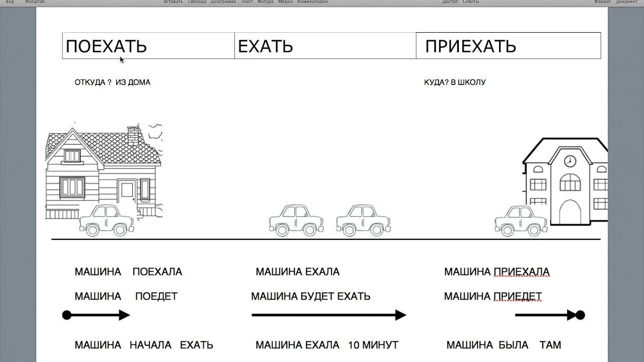Click the text МАШИНА БУДЕТ ЕХАТЬ
Image resolution: width=644 pixels, height=362 pixels.
coord(311,296)
